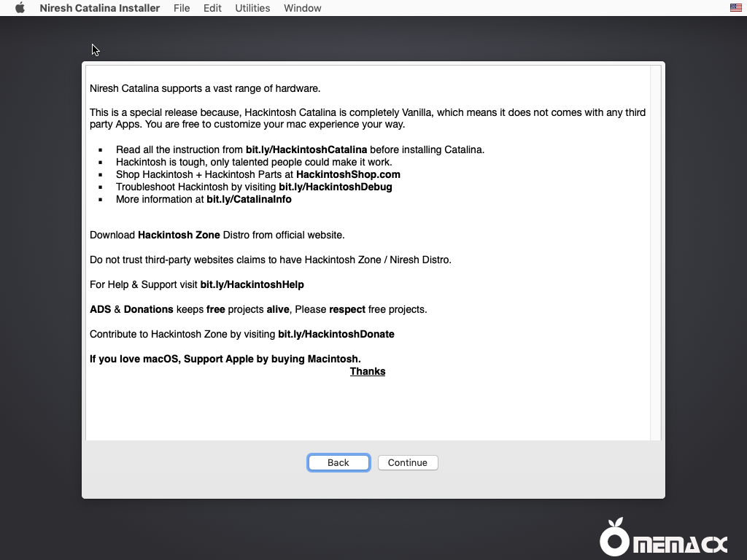Click the bold Hackintosh Zone text
747x560 pixels.
point(179,235)
